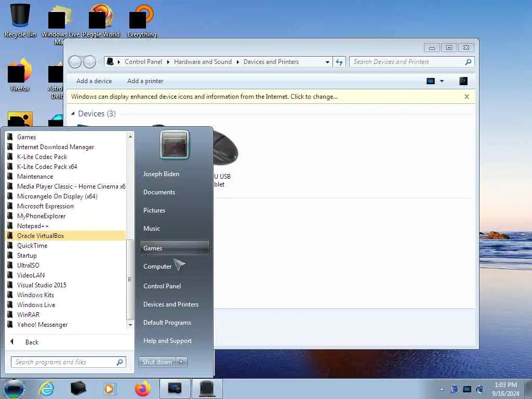Click the back navigation button in explorer window
This screenshot has height=399, width=532.
75,62
